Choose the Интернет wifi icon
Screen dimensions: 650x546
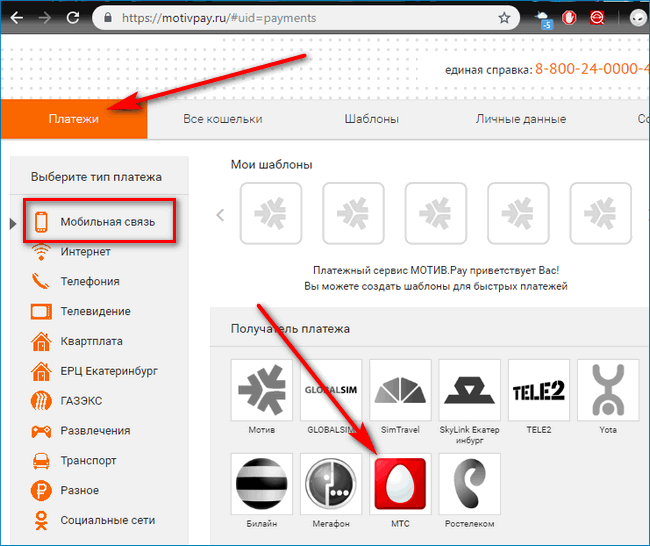tap(41, 252)
